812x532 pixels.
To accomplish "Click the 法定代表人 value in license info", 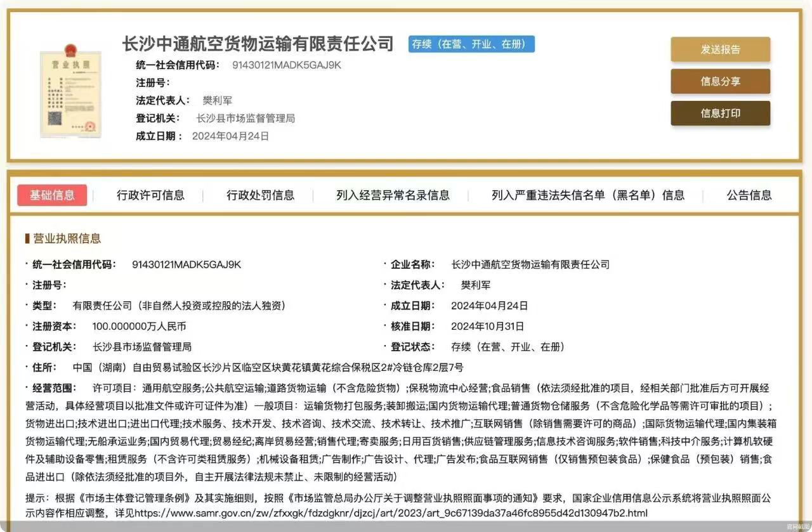I will [x=476, y=285].
